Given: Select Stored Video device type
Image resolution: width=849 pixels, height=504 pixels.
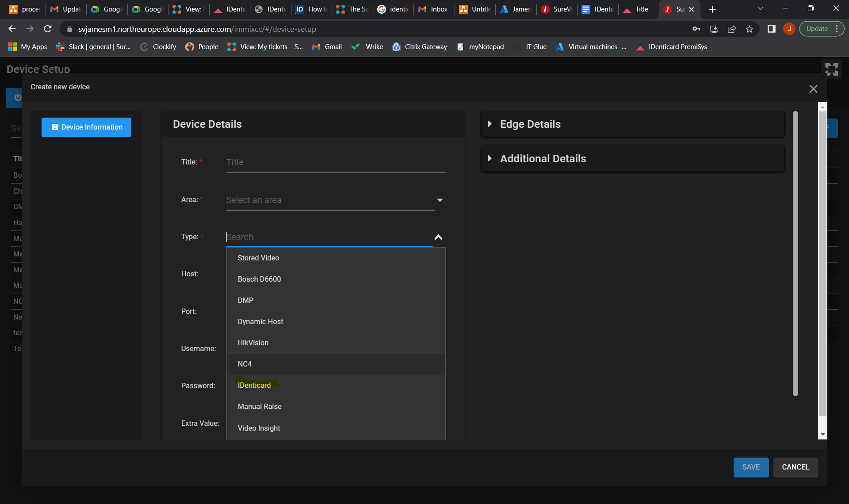Looking at the screenshot, I should point(336,258).
